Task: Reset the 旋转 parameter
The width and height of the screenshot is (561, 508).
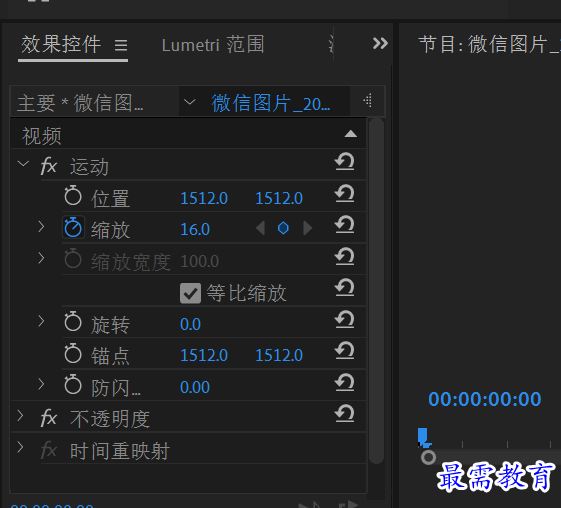Action: (x=345, y=319)
